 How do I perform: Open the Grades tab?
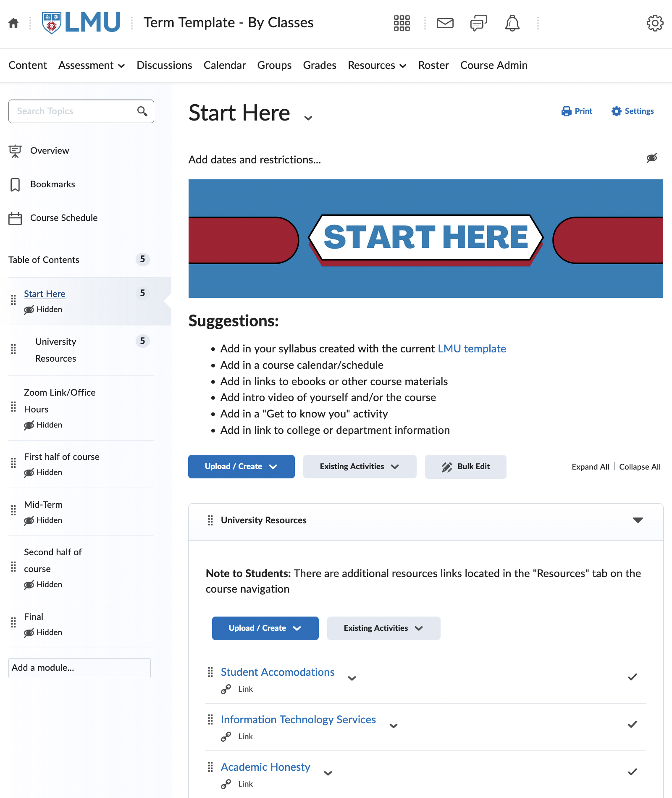(320, 66)
